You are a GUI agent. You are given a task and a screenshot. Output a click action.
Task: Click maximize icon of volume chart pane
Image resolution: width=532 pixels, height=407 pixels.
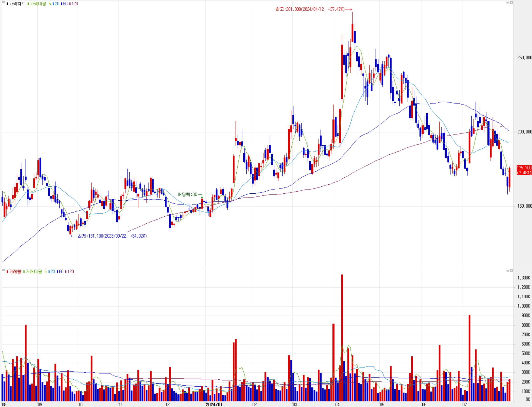click(508, 270)
